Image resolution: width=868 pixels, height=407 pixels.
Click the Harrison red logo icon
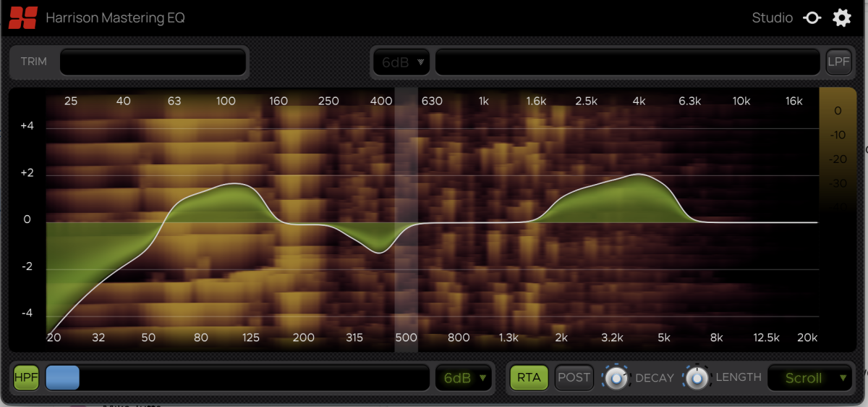(x=22, y=17)
